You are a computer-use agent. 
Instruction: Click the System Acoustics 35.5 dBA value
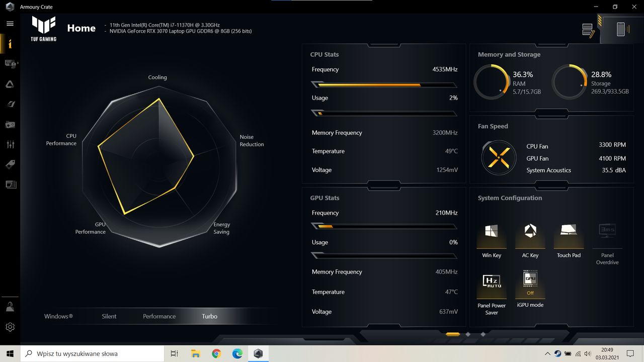pyautogui.click(x=614, y=170)
